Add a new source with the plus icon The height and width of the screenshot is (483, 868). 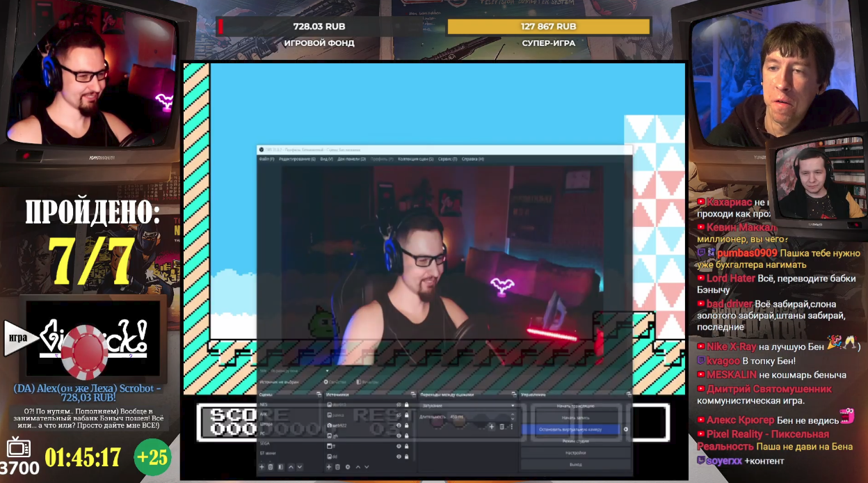coord(329,467)
